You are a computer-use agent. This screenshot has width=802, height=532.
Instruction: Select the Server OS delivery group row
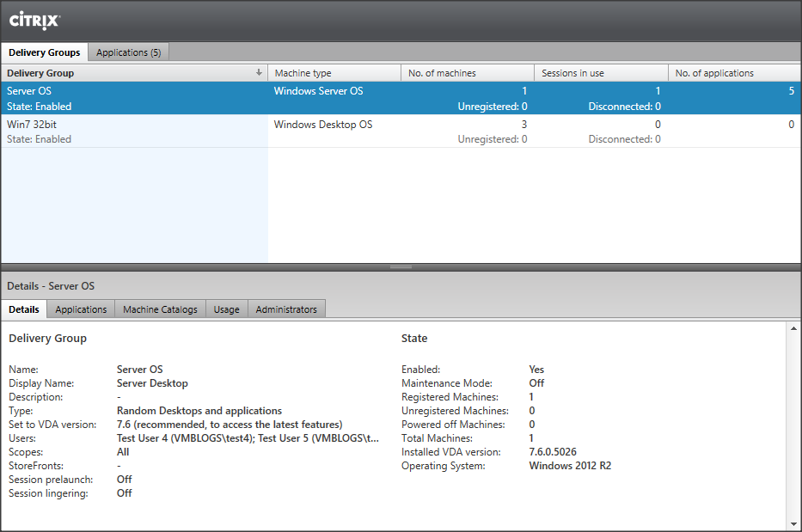pos(133,98)
